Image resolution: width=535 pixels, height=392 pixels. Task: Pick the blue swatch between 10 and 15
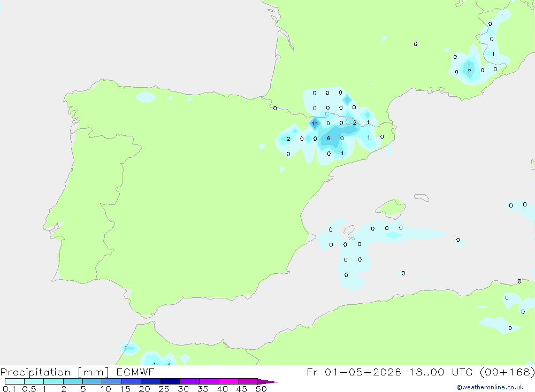click(x=112, y=381)
